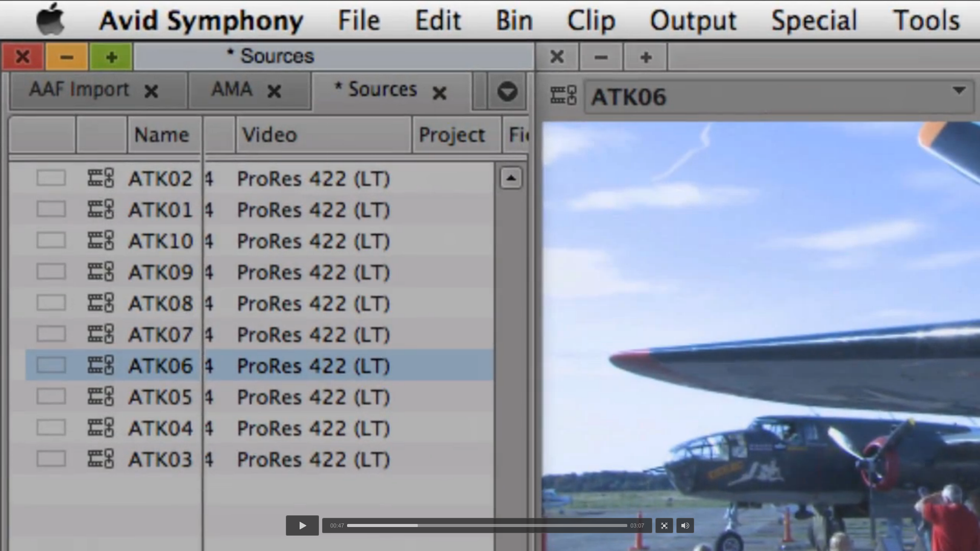The height and width of the screenshot is (551, 980).
Task: Click the Video column header
Action: (x=324, y=135)
